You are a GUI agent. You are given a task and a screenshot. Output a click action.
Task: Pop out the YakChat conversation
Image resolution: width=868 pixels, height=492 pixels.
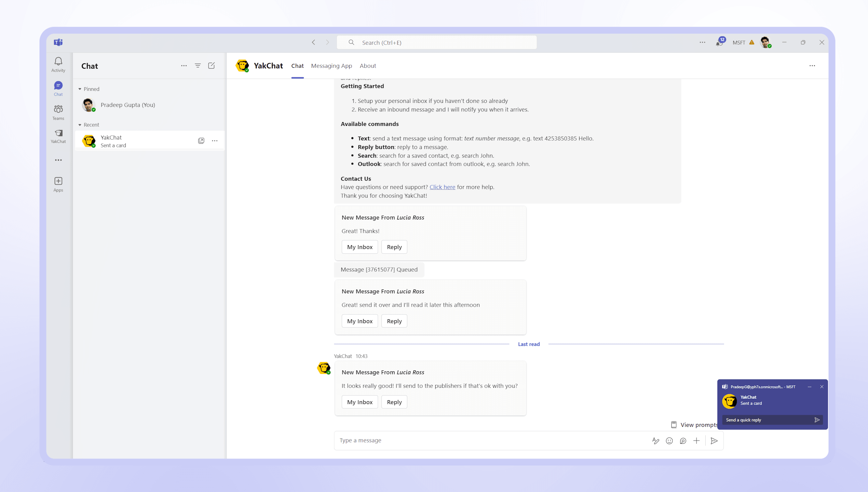point(201,141)
